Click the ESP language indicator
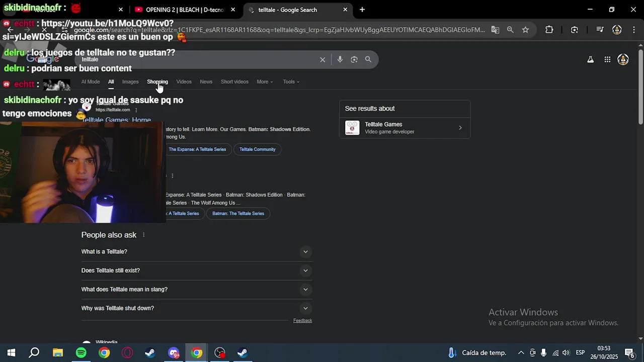The width and height of the screenshot is (644, 362). [580, 353]
